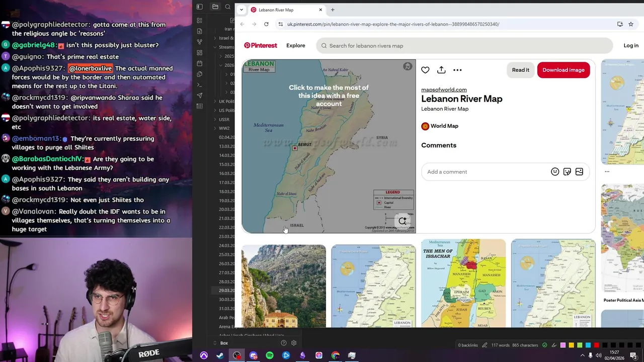Attach image to comment
Screen dimensions: 644x362
pos(579,172)
